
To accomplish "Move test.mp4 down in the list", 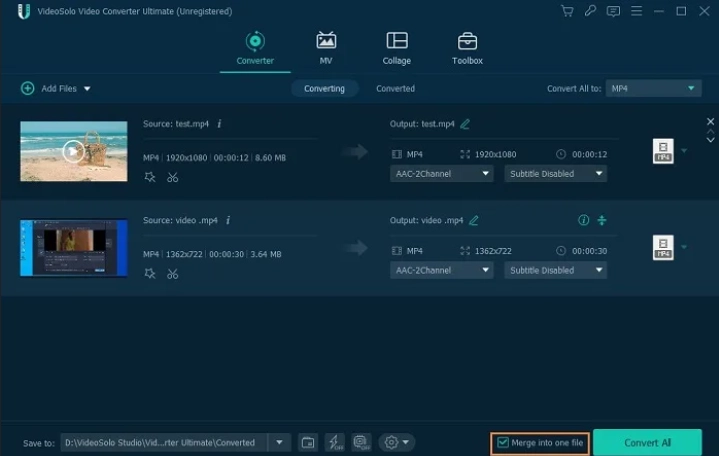I will (710, 139).
